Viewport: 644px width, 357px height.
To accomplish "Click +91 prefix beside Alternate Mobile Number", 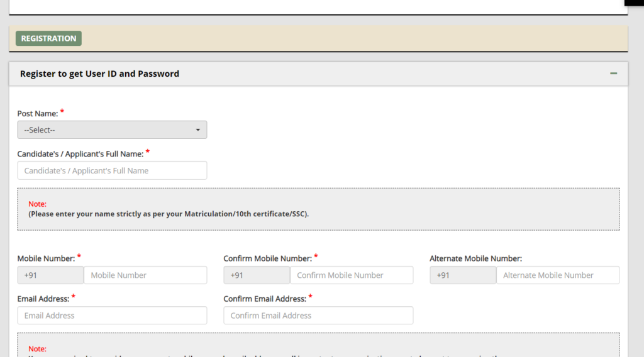I will pyautogui.click(x=463, y=275).
